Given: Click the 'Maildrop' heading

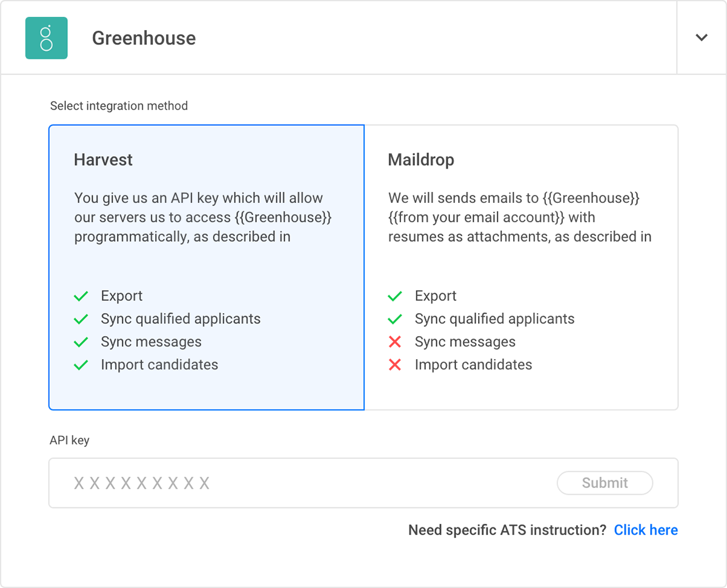Looking at the screenshot, I should [x=421, y=160].
